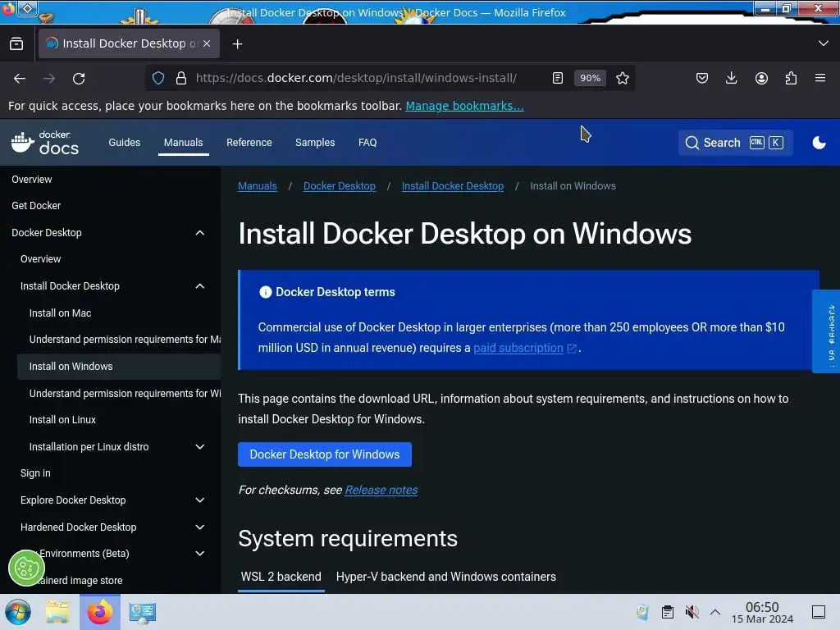Save page to Pocket
The width and height of the screenshot is (840, 630).
702,78
